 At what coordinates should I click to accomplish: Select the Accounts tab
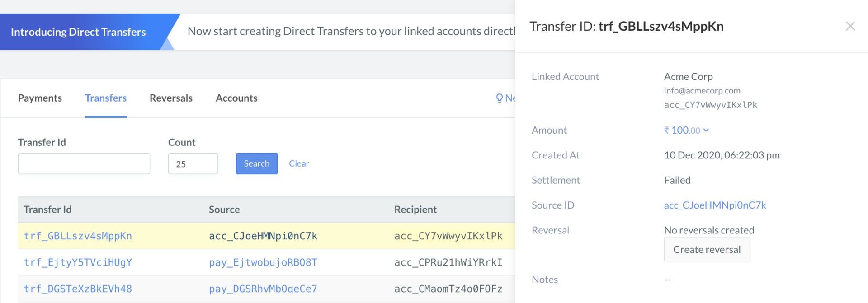236,98
